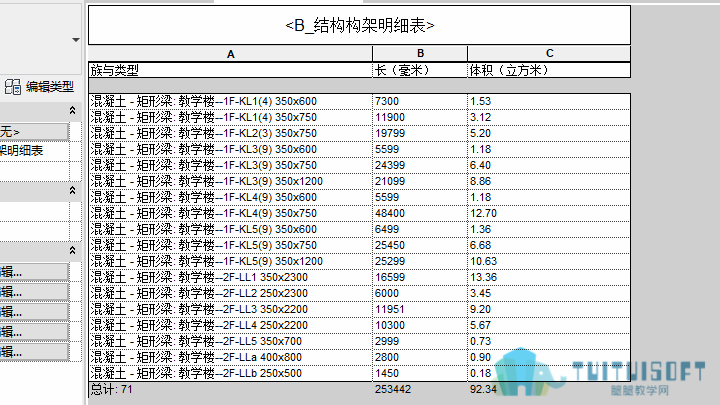Click length cell 24399
The width and height of the screenshot is (720, 405).
(x=420, y=165)
